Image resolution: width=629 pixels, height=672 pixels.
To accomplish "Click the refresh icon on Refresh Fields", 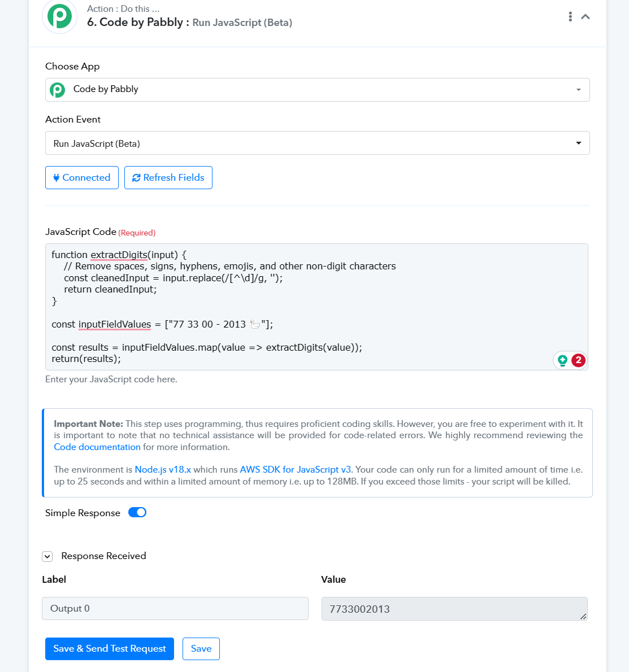I will pos(136,178).
